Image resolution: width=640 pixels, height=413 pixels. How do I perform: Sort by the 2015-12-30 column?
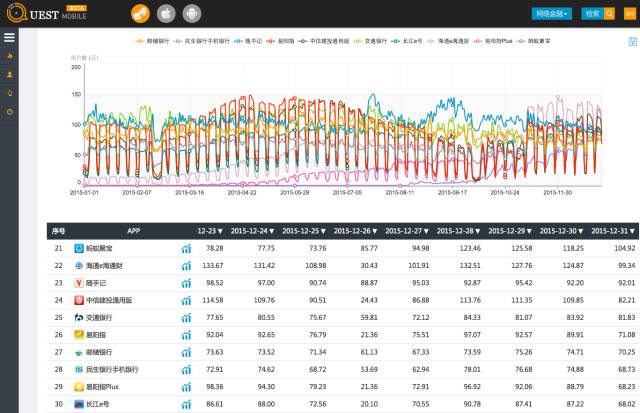[x=561, y=231]
